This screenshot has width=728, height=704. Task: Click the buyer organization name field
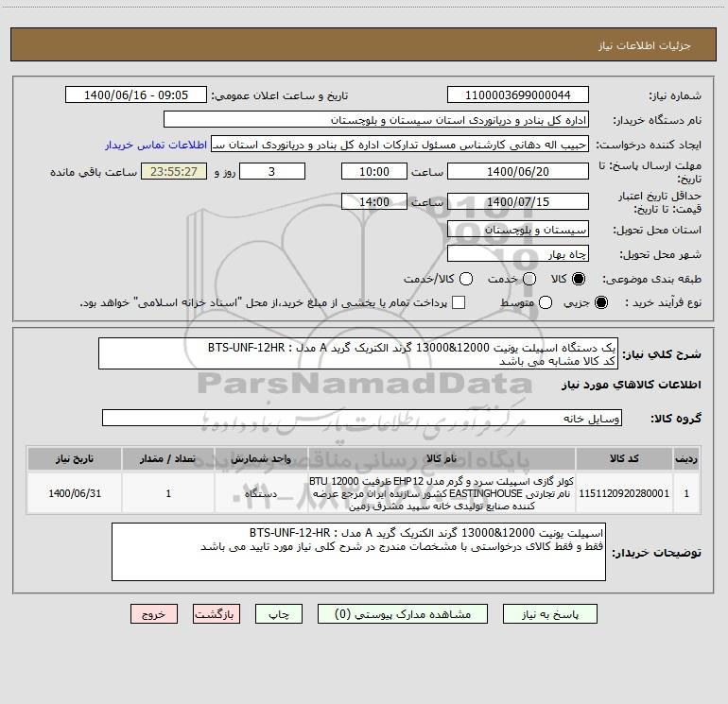tap(376, 120)
